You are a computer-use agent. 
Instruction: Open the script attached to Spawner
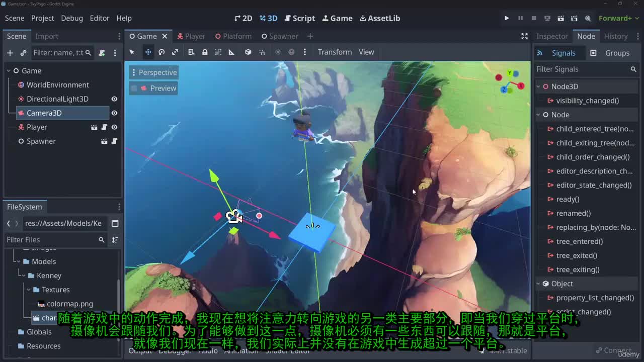pos(114,141)
